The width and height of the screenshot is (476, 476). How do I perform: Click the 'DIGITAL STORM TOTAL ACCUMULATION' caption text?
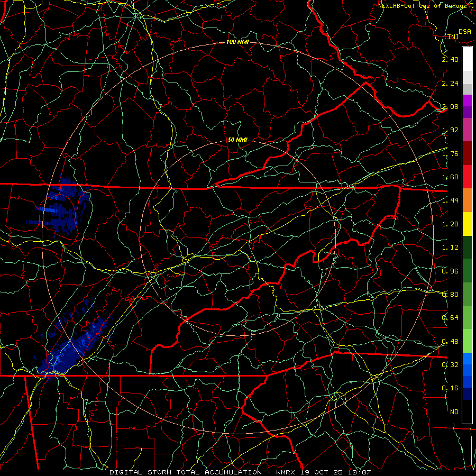point(186,472)
